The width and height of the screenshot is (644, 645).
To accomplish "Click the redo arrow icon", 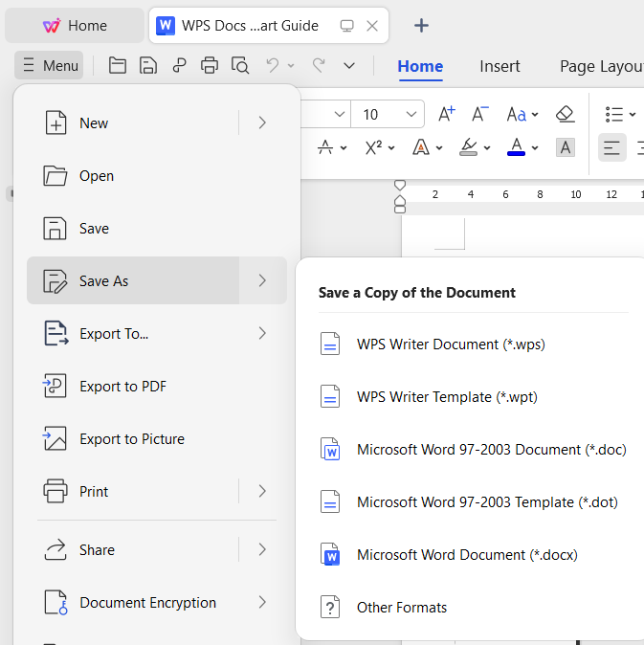I will pyautogui.click(x=319, y=65).
